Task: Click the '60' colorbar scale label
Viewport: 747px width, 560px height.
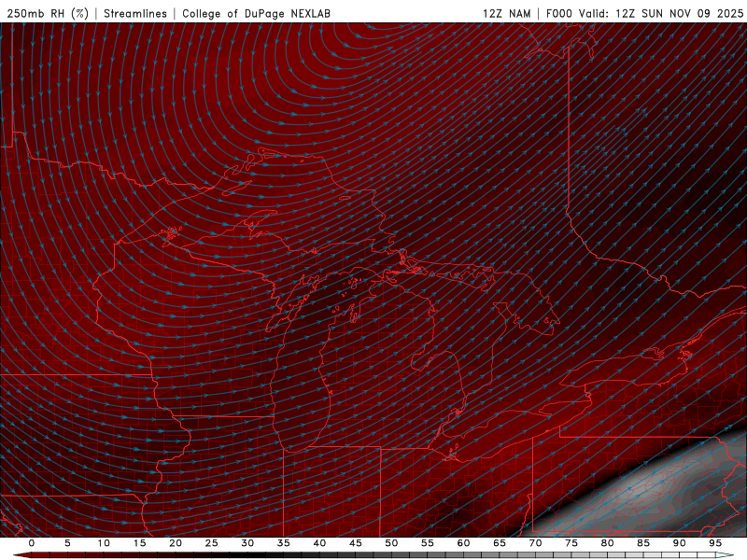Action: pyautogui.click(x=463, y=543)
